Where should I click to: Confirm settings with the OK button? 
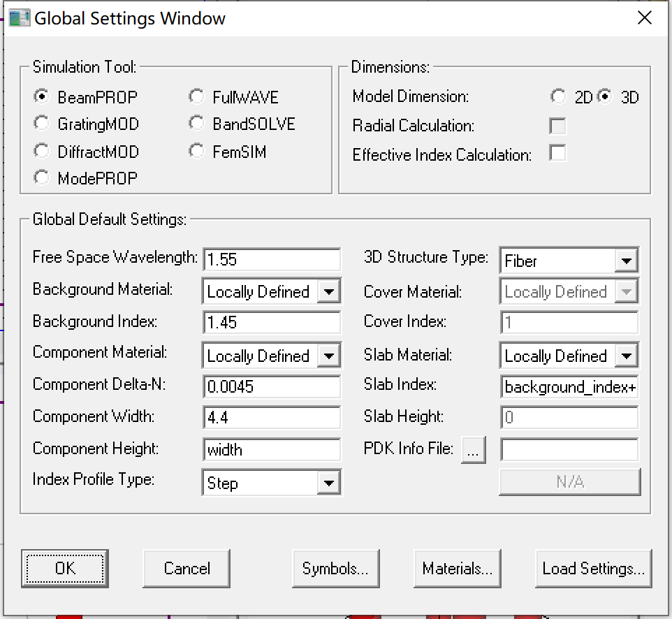tap(65, 568)
